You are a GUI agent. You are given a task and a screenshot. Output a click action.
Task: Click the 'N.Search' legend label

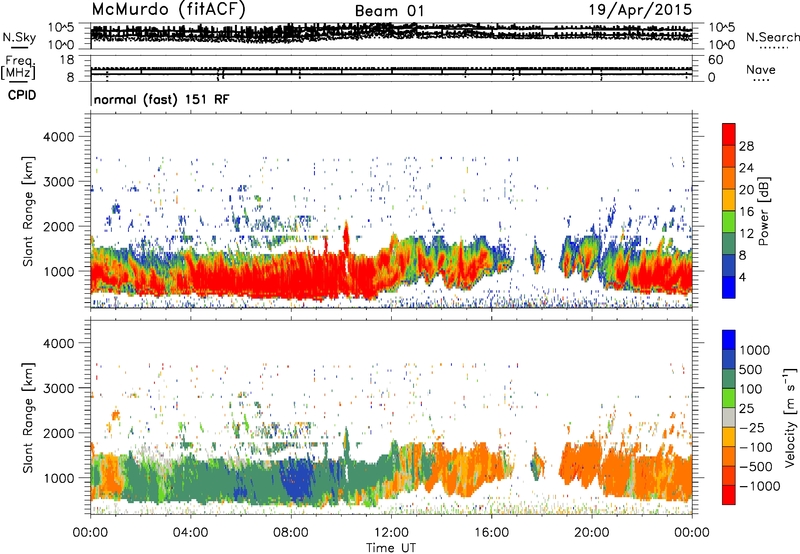click(772, 37)
